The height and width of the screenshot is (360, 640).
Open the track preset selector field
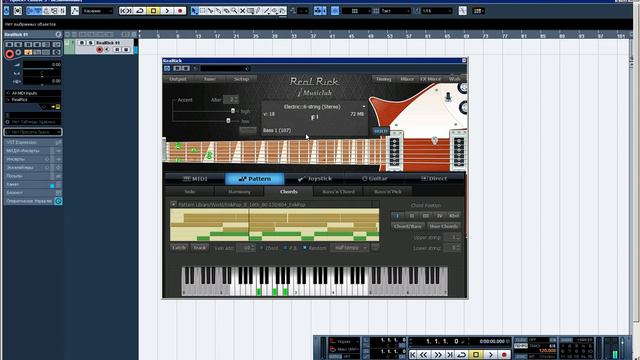(33, 132)
